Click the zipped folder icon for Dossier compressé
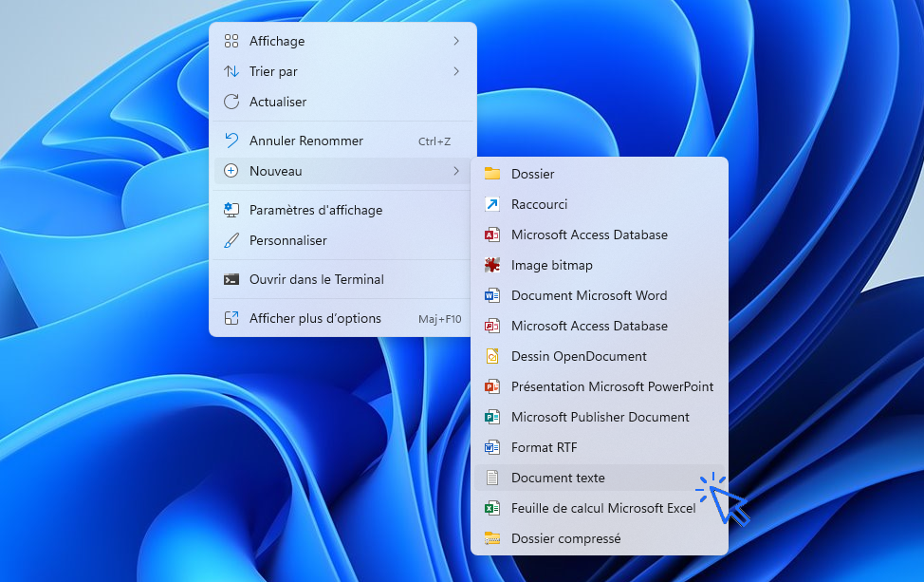This screenshot has height=582, width=924. pyautogui.click(x=492, y=538)
